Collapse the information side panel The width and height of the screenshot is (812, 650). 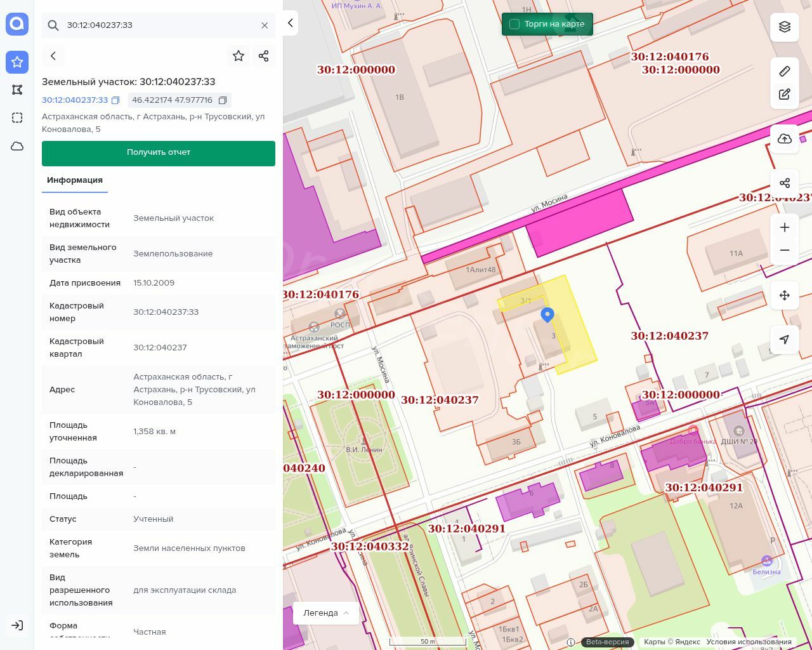(291, 23)
